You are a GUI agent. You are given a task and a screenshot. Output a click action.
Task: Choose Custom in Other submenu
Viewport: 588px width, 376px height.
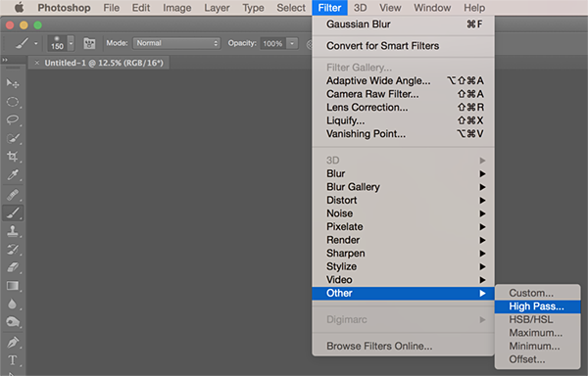pos(537,293)
